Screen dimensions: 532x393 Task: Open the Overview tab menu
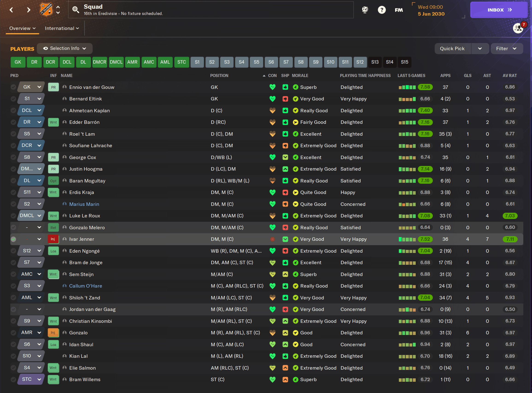click(x=22, y=28)
